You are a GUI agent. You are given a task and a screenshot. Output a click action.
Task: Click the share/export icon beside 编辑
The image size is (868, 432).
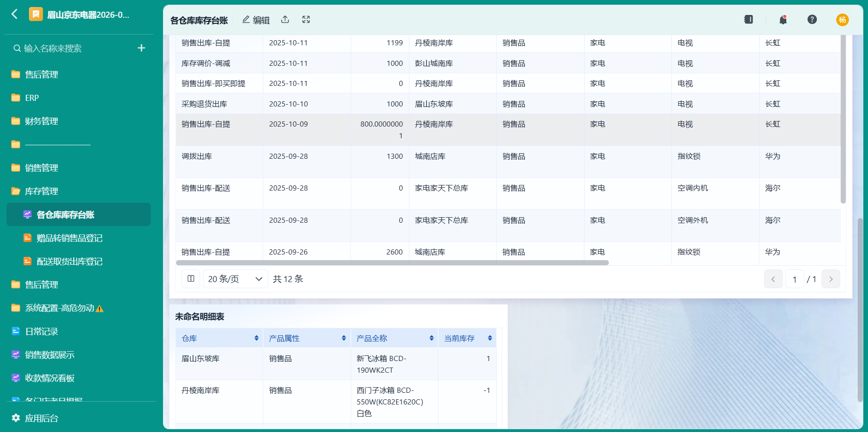(285, 20)
